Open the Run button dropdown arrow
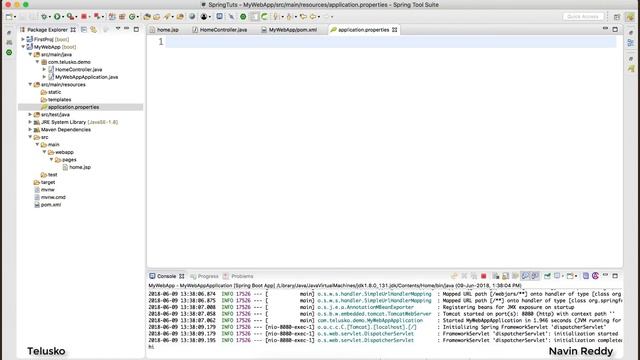 63,17
